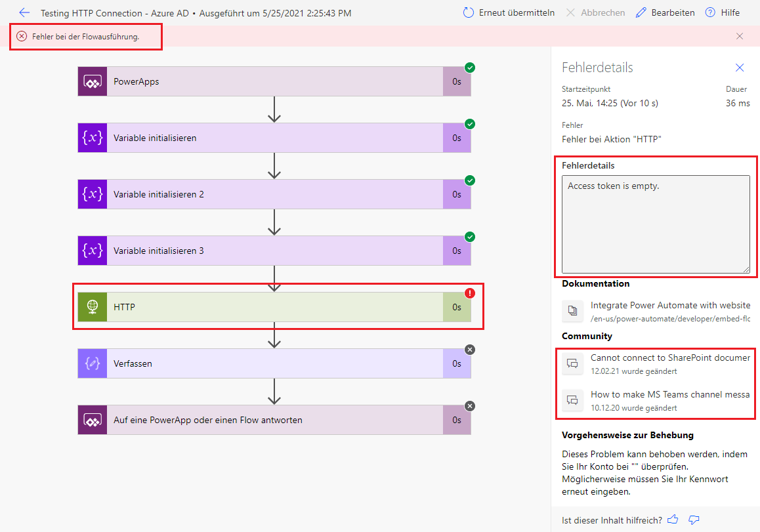Expand the PowerApps trigger step
Viewport: 760px width, 532px height.
(274, 81)
